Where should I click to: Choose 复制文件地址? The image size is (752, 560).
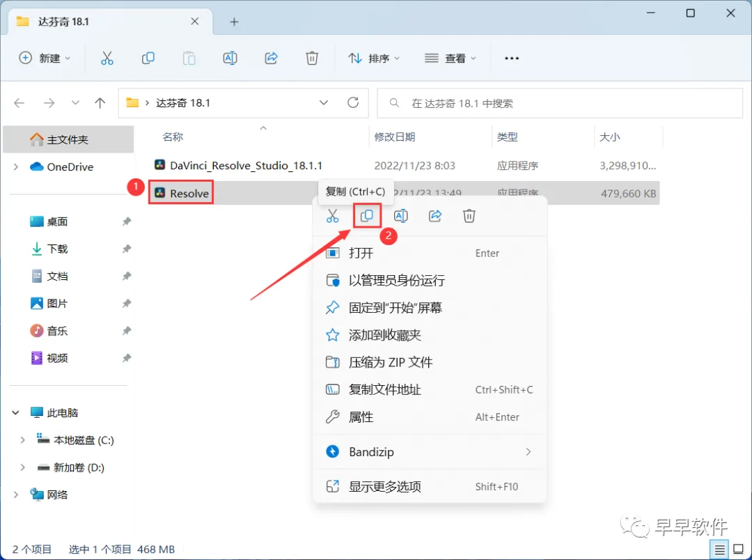(429, 389)
